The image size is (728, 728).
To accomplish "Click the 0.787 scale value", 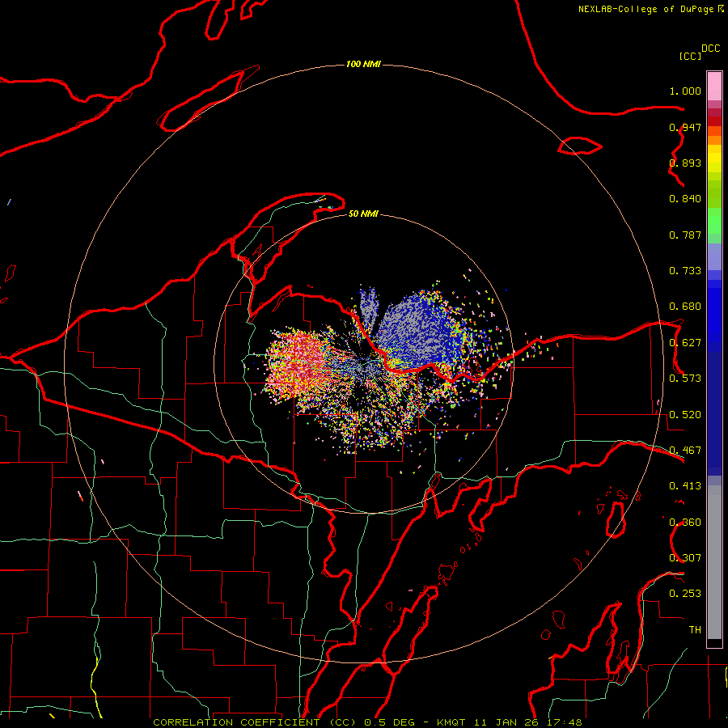I will click(x=685, y=235).
